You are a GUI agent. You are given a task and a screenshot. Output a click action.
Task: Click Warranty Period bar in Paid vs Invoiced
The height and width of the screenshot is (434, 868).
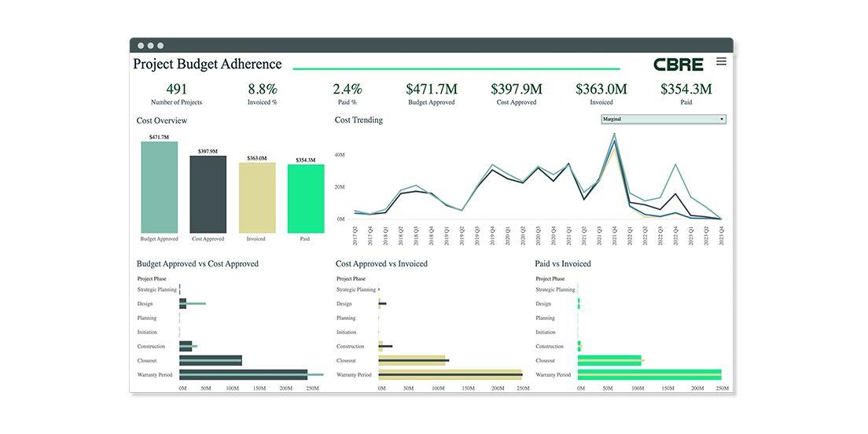click(x=649, y=374)
